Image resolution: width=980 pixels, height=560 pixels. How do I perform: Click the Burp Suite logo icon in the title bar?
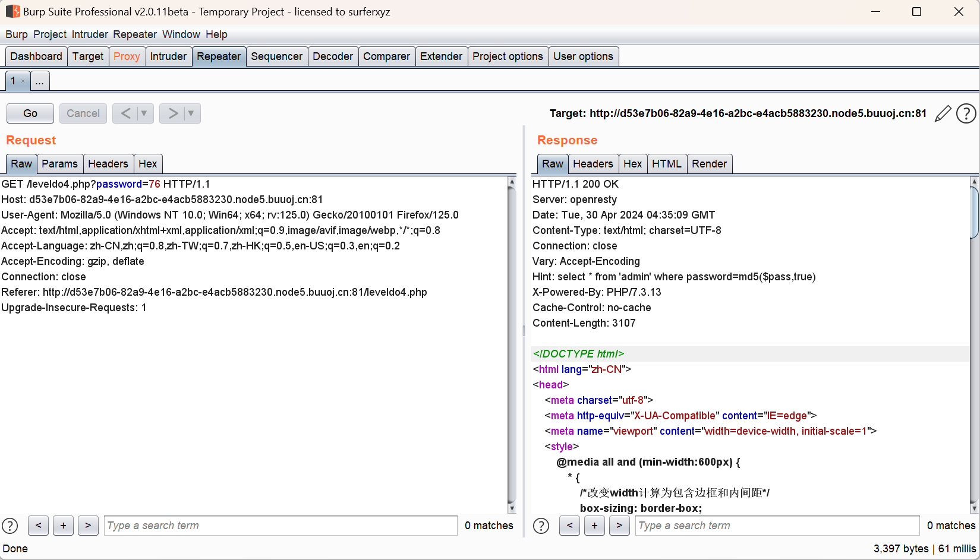[12, 11]
